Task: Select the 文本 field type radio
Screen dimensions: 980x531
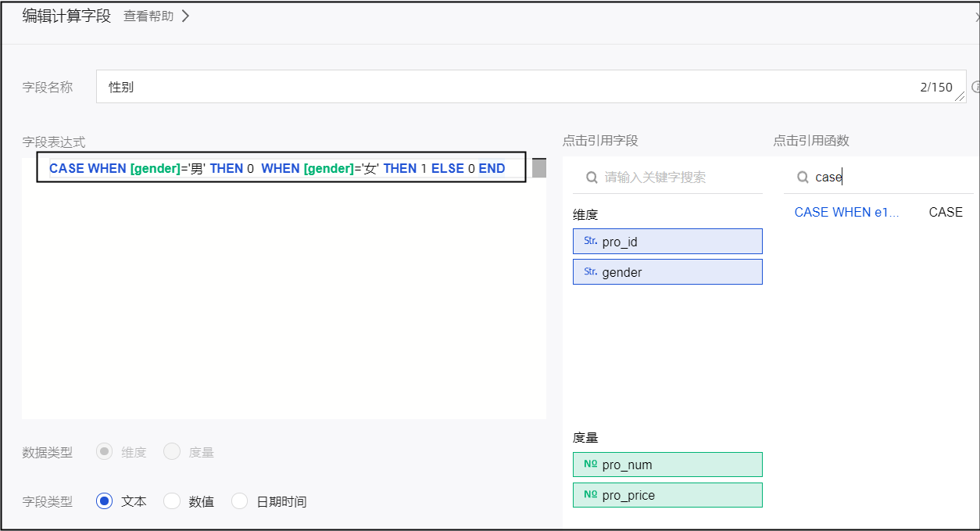Action: (105, 501)
